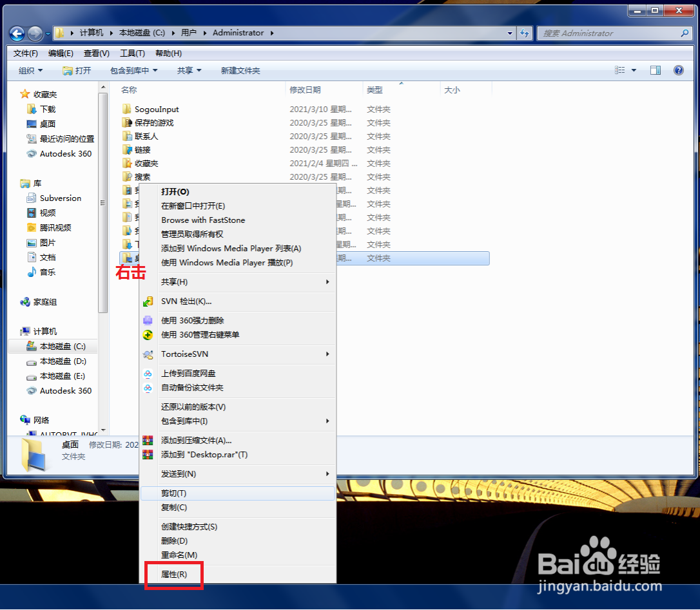Expand 共享(H) submenu
Viewport: 700px width, 610px height.
point(327,282)
